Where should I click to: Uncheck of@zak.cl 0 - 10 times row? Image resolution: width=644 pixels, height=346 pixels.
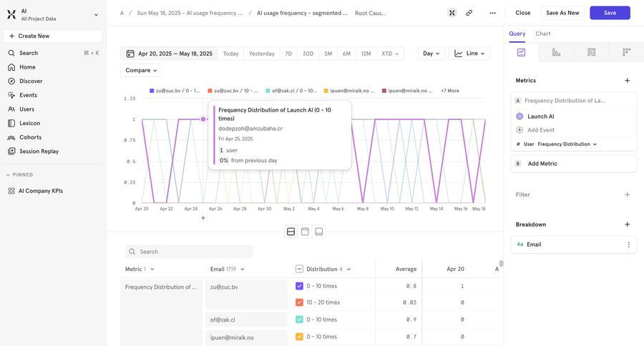tap(299, 320)
